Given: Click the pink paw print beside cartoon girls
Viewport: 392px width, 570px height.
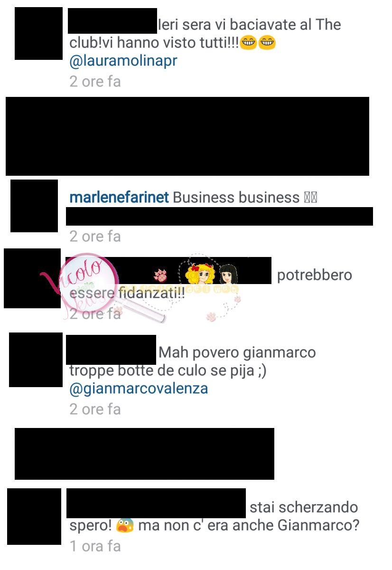Looking at the screenshot, I should [x=161, y=275].
